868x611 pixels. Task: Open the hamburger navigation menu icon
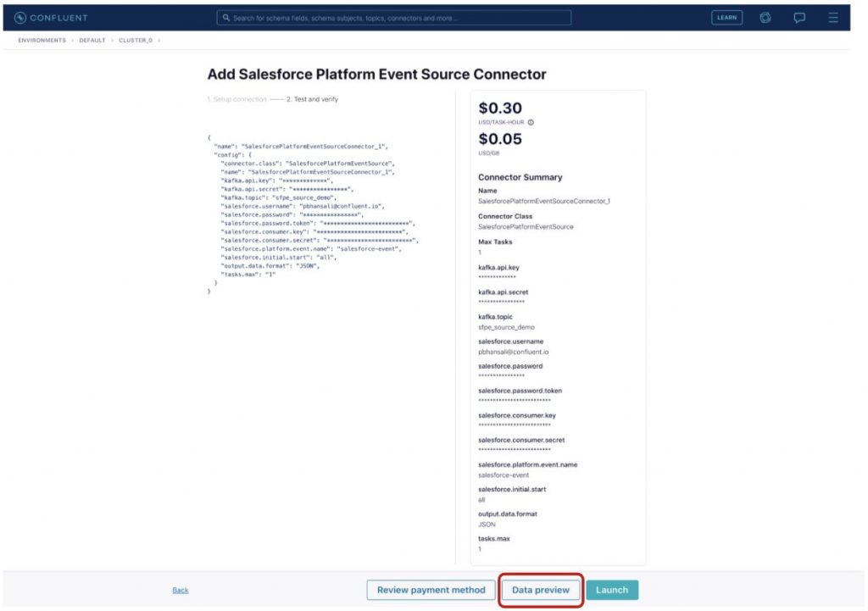pyautogui.click(x=833, y=17)
